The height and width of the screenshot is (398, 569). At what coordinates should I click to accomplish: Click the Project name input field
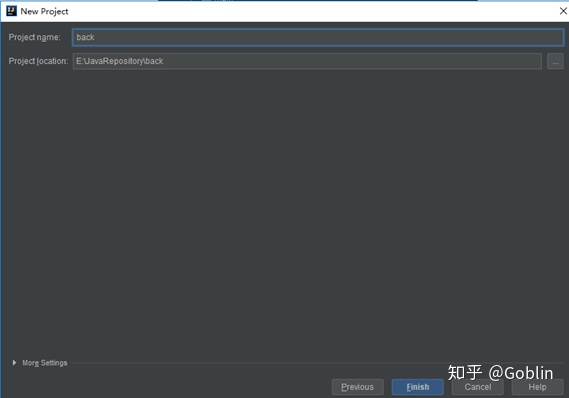tap(318, 37)
